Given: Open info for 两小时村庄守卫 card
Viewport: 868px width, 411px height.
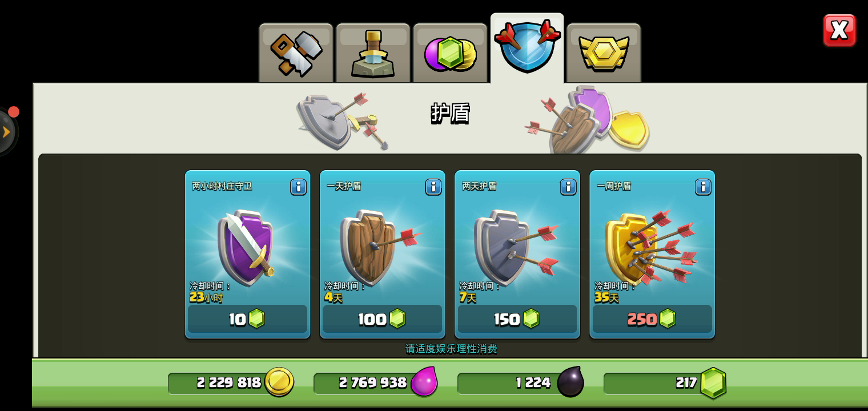Looking at the screenshot, I should coord(298,187).
